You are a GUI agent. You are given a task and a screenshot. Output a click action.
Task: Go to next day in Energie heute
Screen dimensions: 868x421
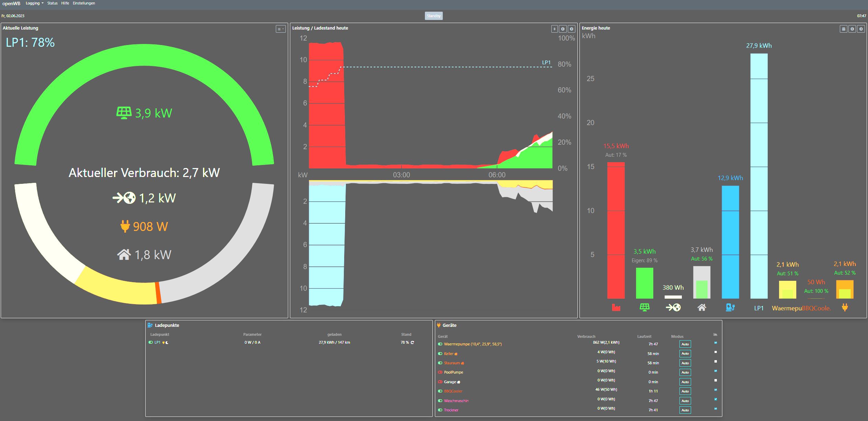pos(861,29)
